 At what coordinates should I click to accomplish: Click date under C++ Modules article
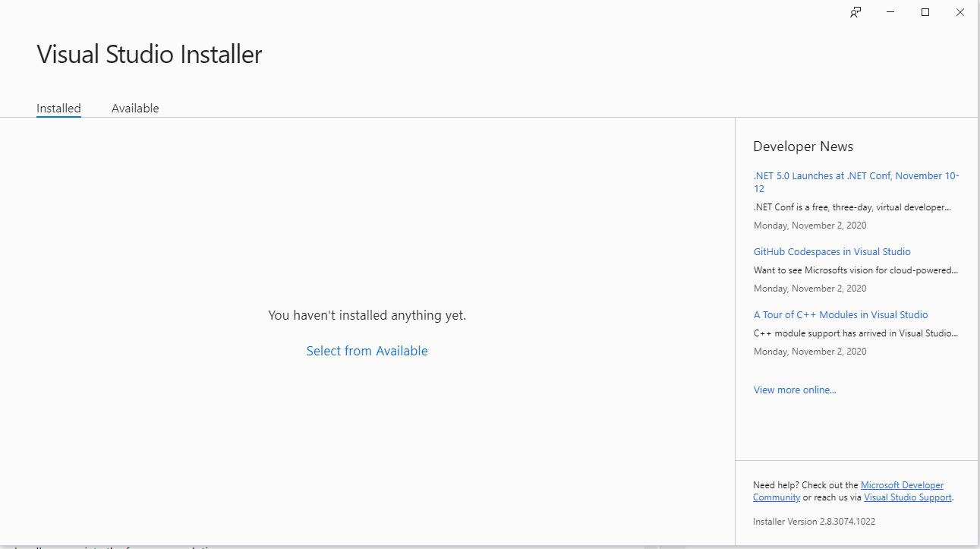(810, 352)
